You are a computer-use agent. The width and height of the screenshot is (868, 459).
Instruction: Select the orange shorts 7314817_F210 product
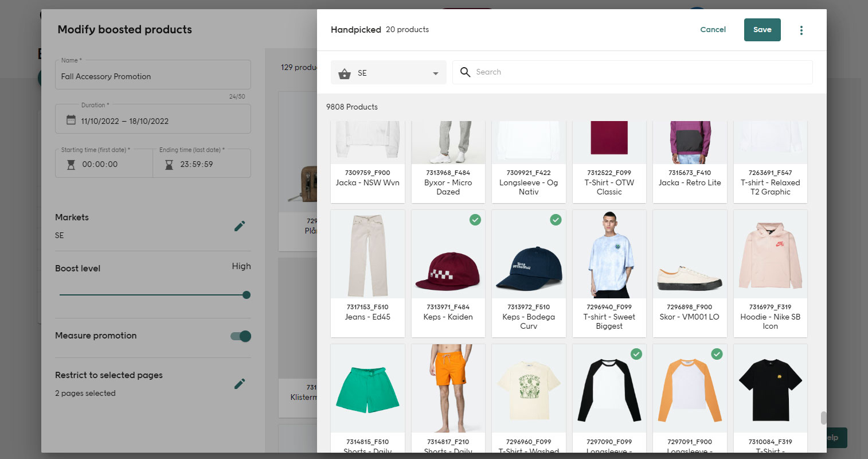click(448, 398)
